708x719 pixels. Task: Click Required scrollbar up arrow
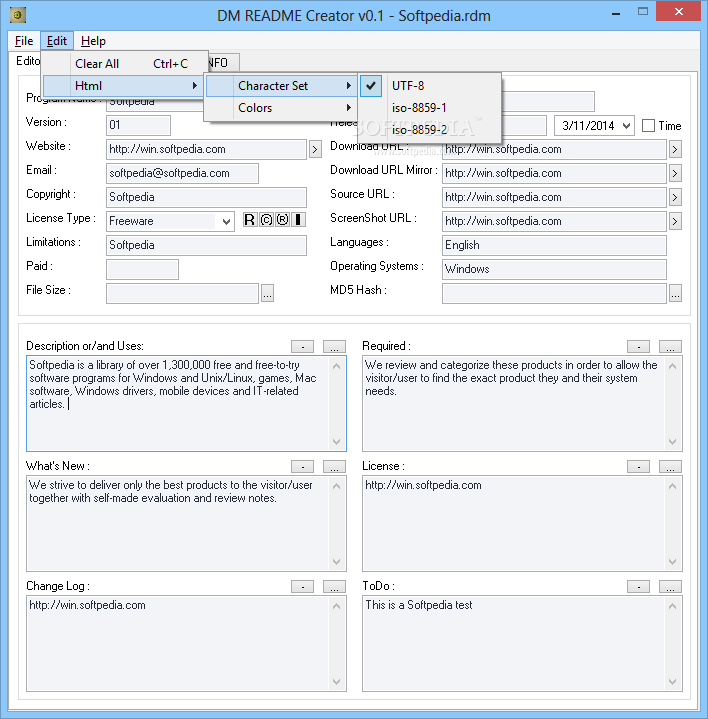672,366
